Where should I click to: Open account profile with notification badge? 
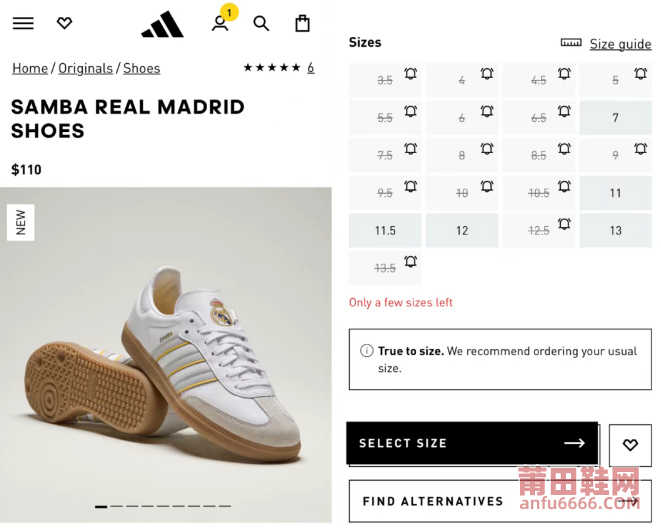click(220, 23)
